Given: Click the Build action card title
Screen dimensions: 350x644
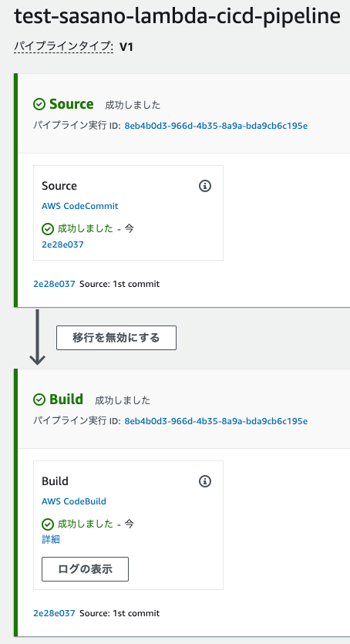Looking at the screenshot, I should point(55,481).
